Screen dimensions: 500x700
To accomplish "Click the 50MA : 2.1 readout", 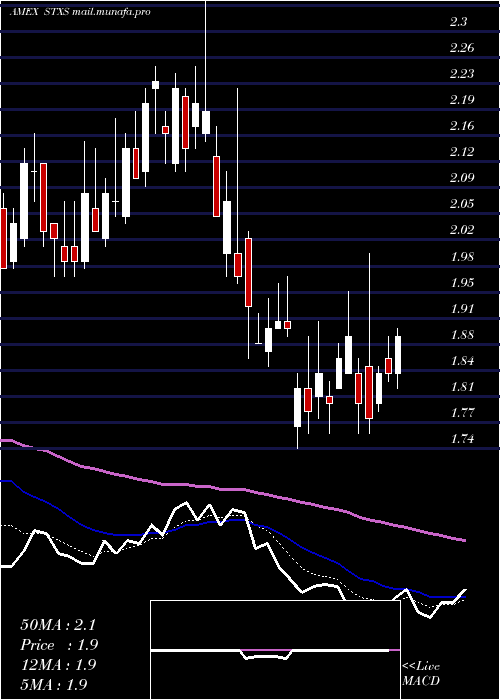I will click(x=58, y=625).
